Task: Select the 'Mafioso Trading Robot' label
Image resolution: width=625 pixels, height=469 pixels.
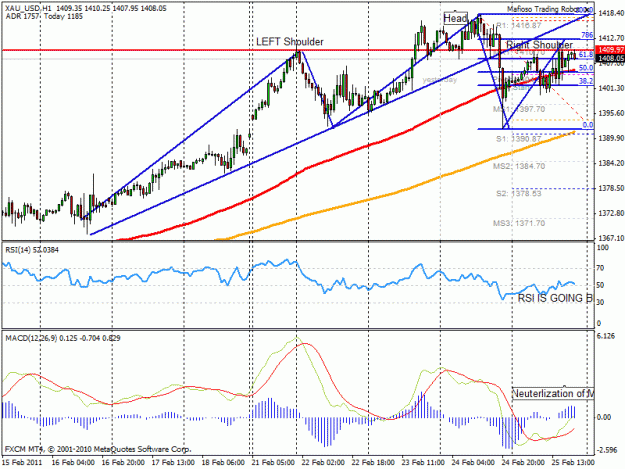Action: point(544,9)
